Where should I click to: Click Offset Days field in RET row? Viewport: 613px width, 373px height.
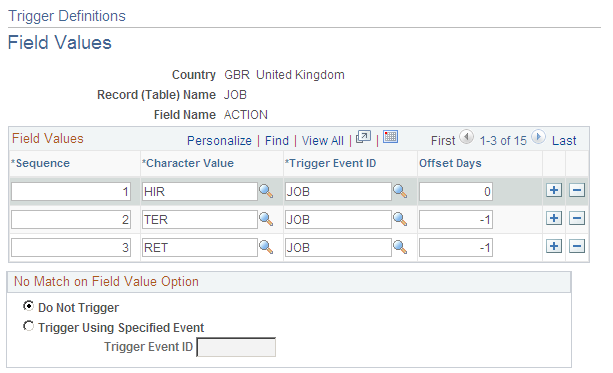tap(456, 248)
